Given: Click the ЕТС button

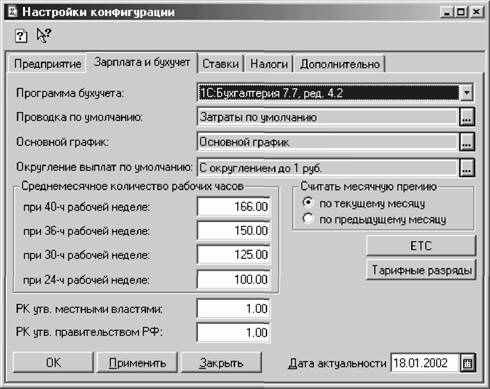Looking at the screenshot, I should pos(421,246).
